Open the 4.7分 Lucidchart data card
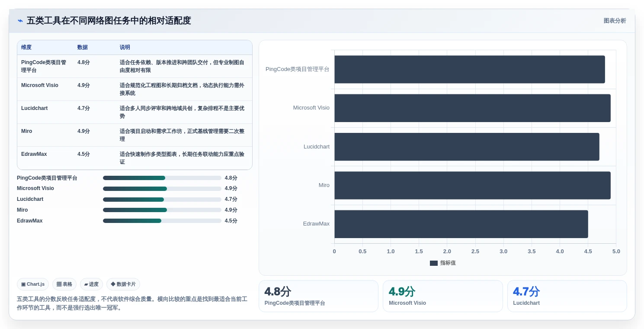Image resolution: width=644 pixels, height=329 pixels. click(x=567, y=296)
